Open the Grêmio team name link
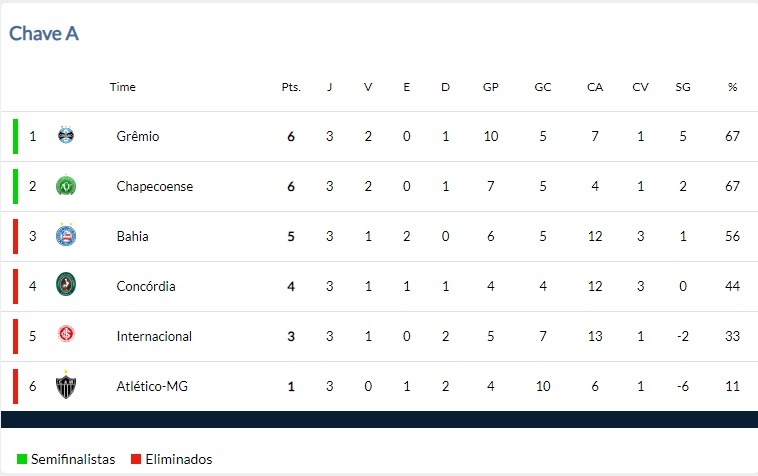 (138, 136)
